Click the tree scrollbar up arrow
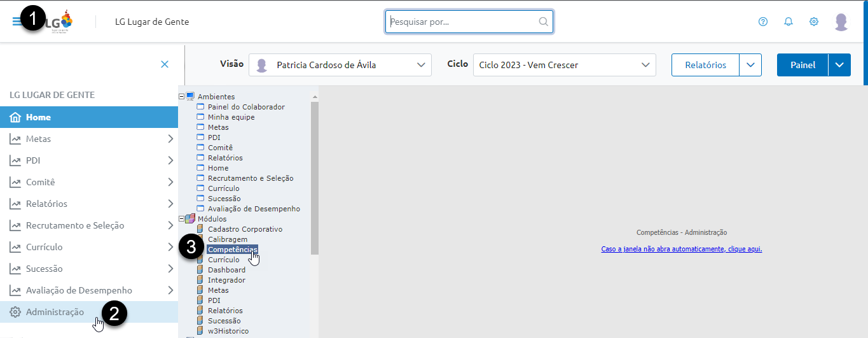 [x=314, y=97]
